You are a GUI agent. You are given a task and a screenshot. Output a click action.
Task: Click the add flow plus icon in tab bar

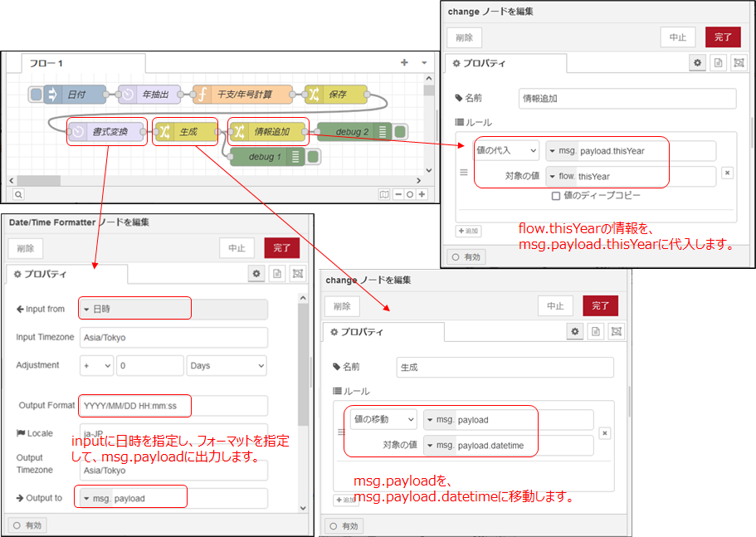[x=404, y=63]
